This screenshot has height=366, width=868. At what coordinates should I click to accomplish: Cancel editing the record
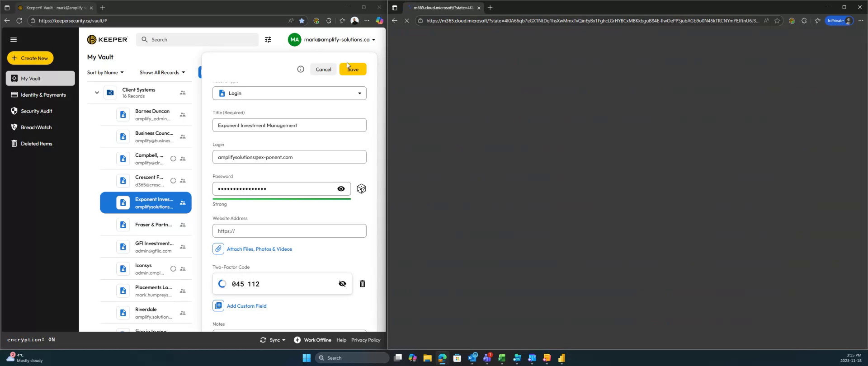pos(323,69)
